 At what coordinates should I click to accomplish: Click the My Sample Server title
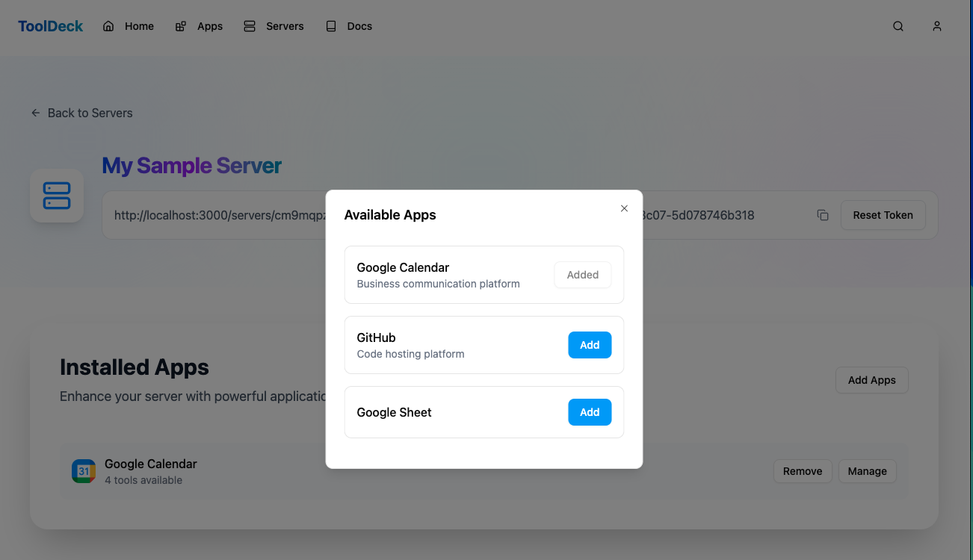click(192, 166)
